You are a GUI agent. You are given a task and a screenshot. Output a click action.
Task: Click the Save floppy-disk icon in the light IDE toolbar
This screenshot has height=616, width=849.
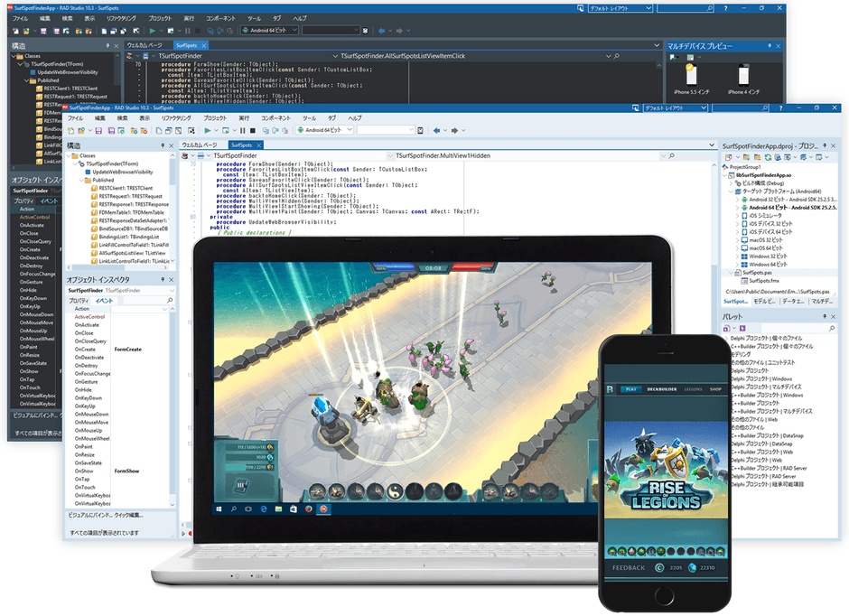pos(98,130)
